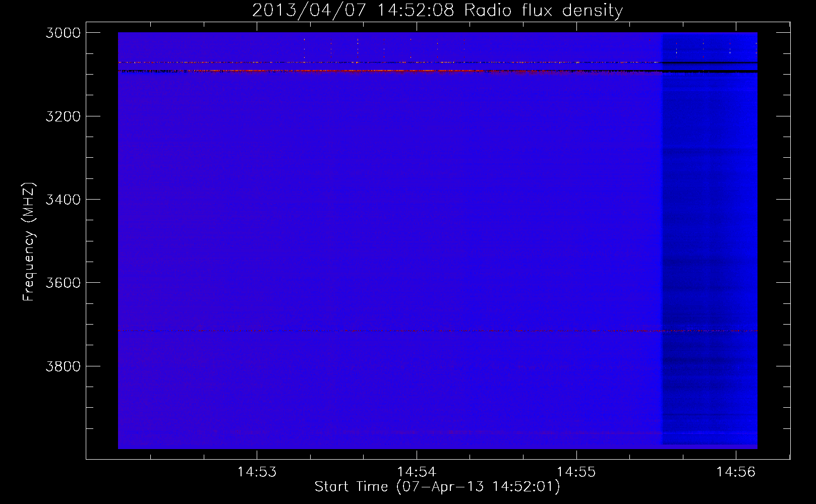Click the 'Start Time (07-Apr-13 14:52:01)' label
The width and height of the screenshot is (816, 504).
pos(437,486)
